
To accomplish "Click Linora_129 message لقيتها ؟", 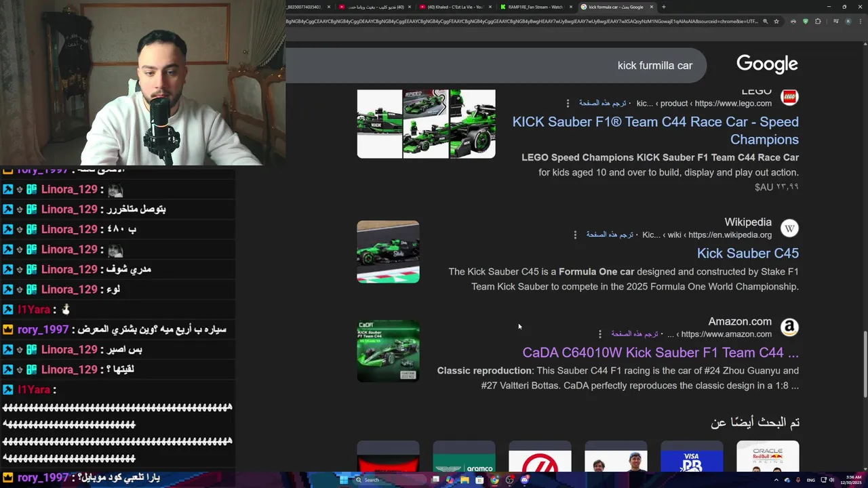I will (x=119, y=369).
